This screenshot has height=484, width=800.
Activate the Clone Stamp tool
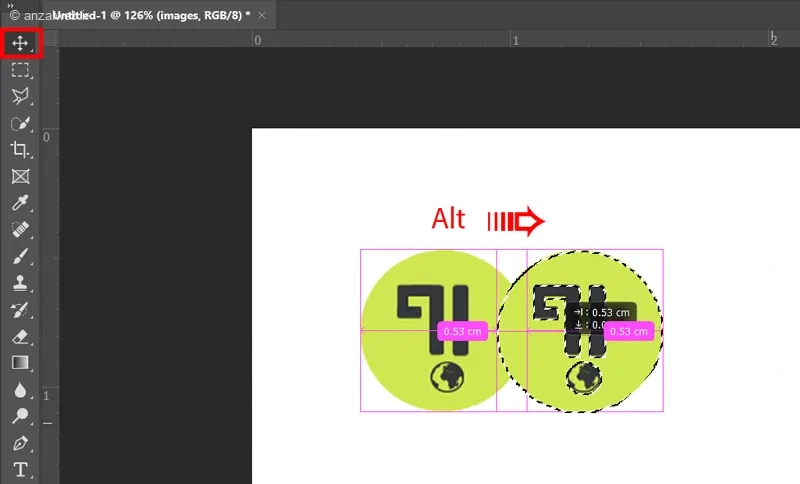pos(20,283)
